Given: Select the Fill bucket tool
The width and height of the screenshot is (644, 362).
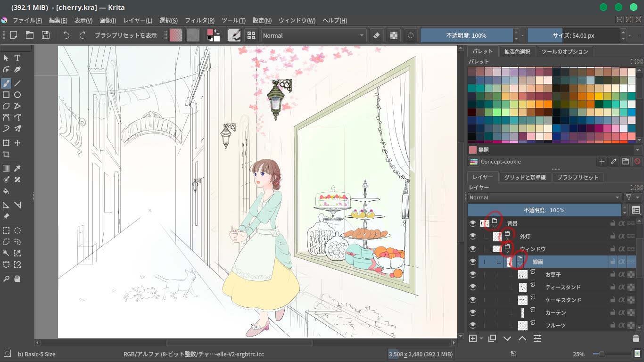Looking at the screenshot, I should [6, 191].
